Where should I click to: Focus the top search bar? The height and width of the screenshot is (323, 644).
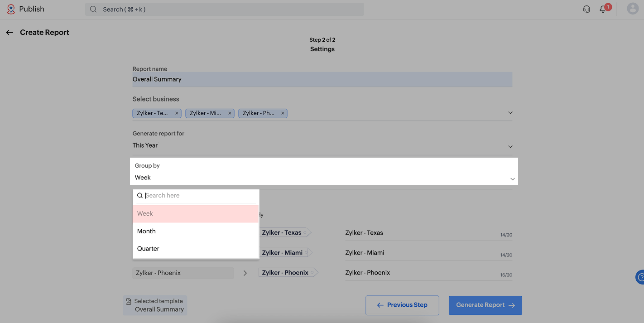[x=225, y=10]
